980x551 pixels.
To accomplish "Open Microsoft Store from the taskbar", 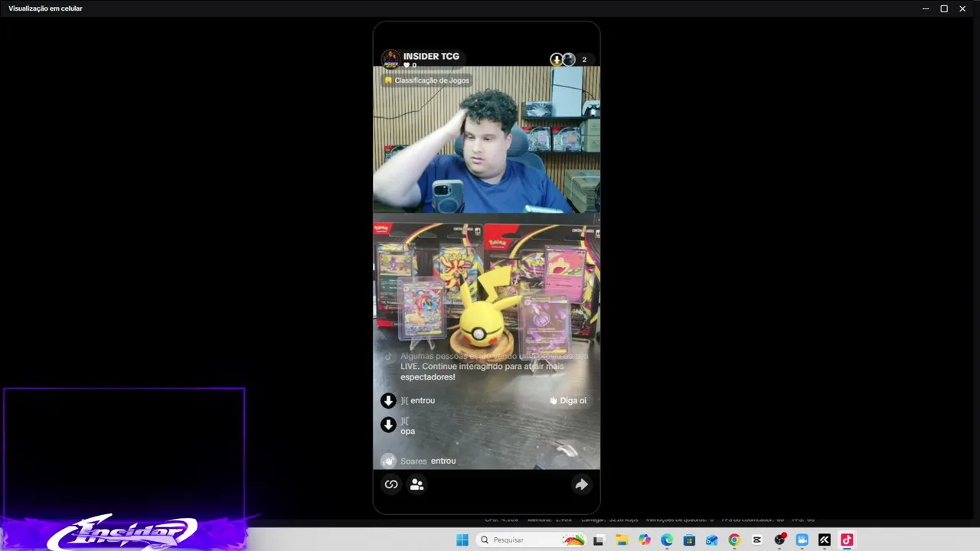I will tap(689, 540).
